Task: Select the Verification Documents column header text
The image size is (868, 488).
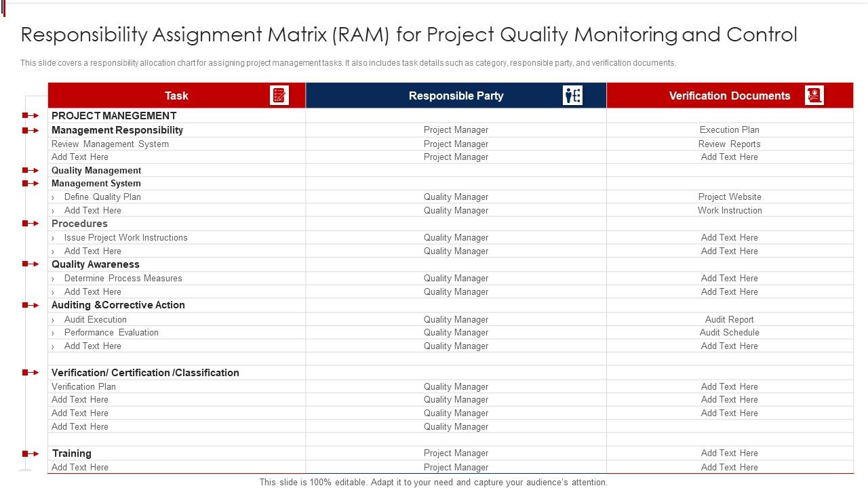Action: [730, 96]
